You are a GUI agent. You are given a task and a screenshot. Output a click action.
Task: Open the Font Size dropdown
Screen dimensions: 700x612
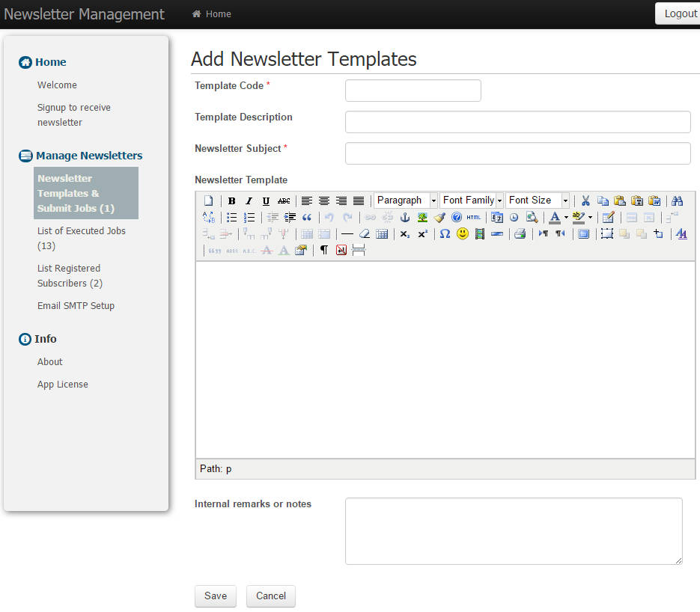[538, 201]
